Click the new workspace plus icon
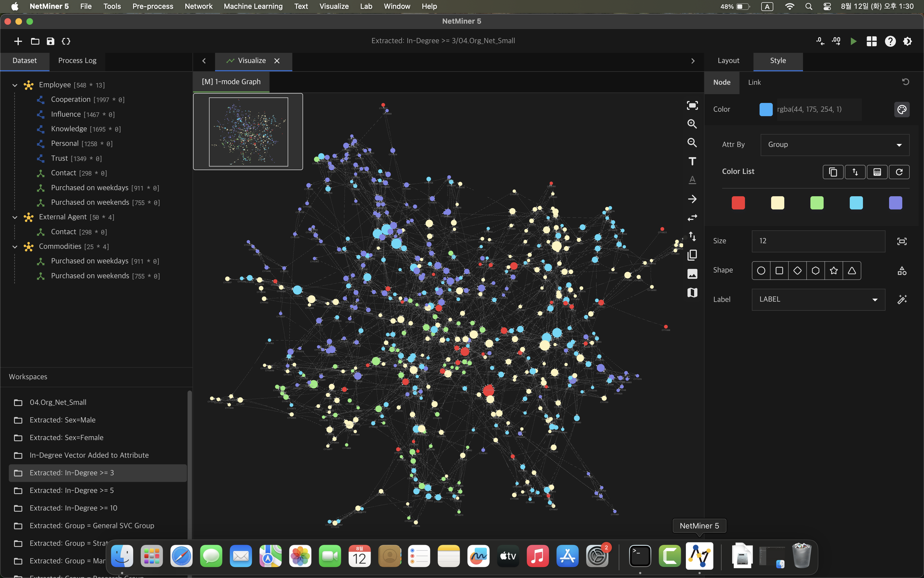 tap(18, 41)
